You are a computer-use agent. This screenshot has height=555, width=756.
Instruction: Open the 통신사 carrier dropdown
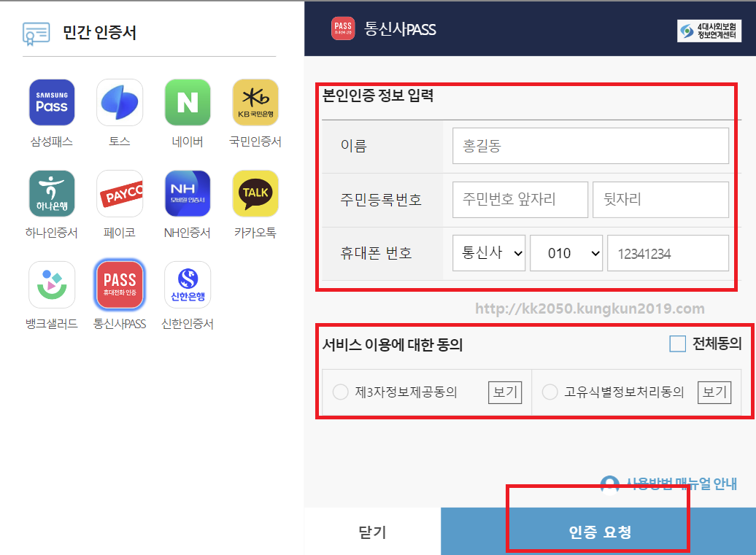[x=489, y=253]
